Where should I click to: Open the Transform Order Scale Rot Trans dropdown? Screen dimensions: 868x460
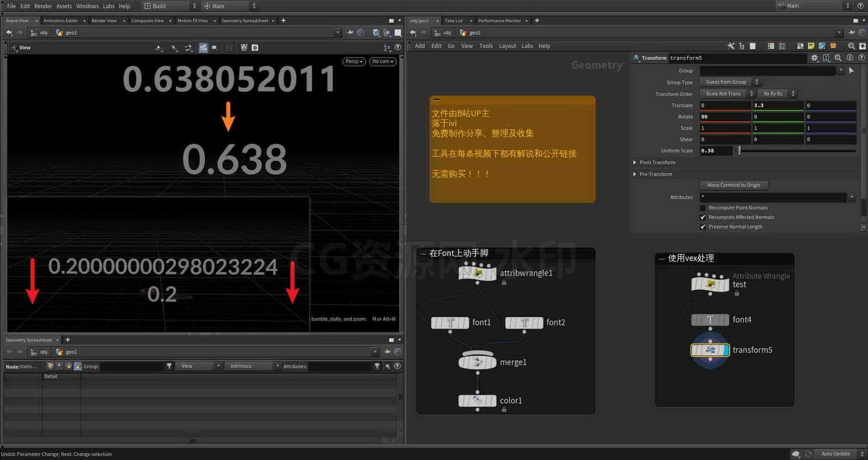tap(727, 94)
